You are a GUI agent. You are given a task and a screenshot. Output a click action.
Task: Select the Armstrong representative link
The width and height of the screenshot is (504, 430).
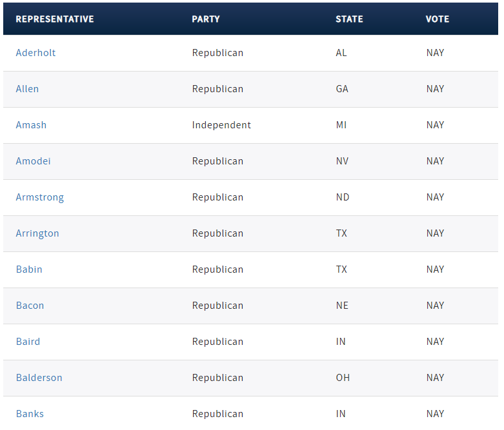coord(40,197)
